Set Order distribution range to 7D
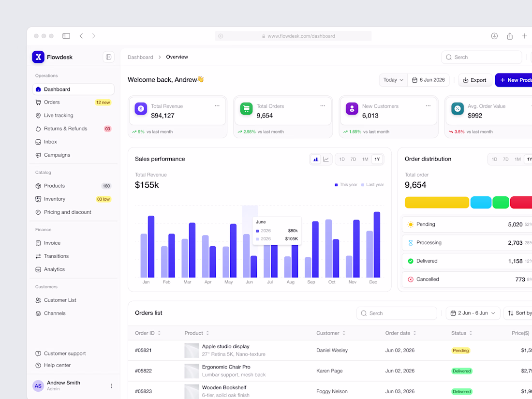 [x=505, y=159]
